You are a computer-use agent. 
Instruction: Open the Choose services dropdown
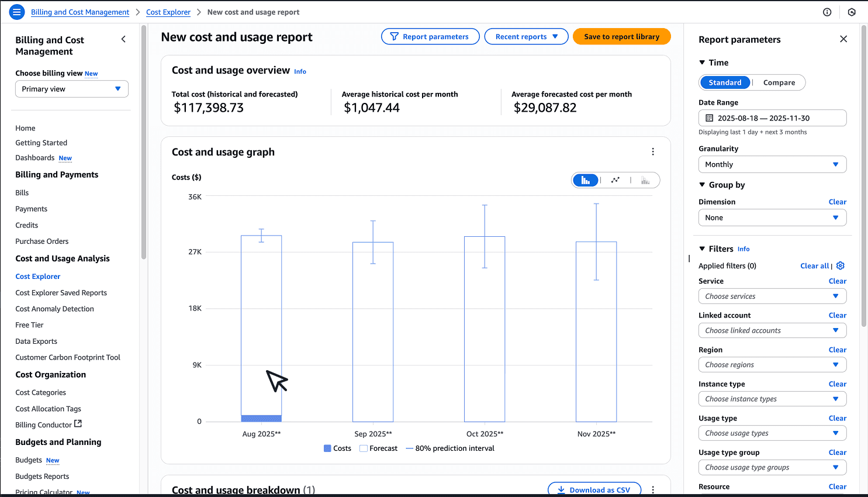point(772,296)
